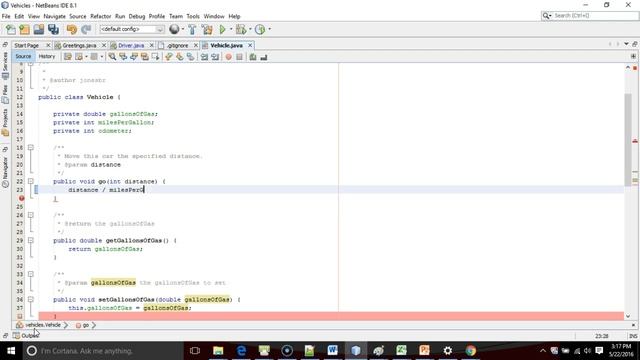Open the File menu
640x360 pixels.
tap(6, 16)
